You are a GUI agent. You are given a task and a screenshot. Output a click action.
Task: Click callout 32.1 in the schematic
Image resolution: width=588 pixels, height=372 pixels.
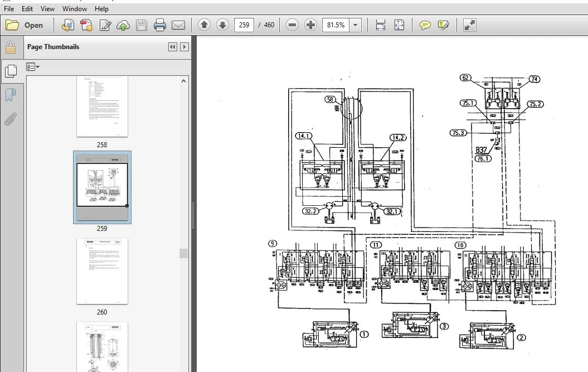coord(392,212)
